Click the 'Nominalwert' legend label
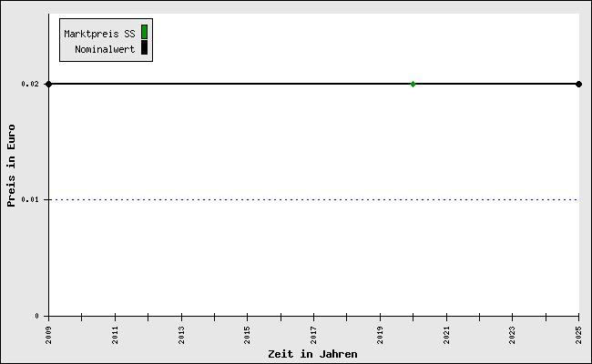Viewport: 592px width, 364px height. [105, 49]
